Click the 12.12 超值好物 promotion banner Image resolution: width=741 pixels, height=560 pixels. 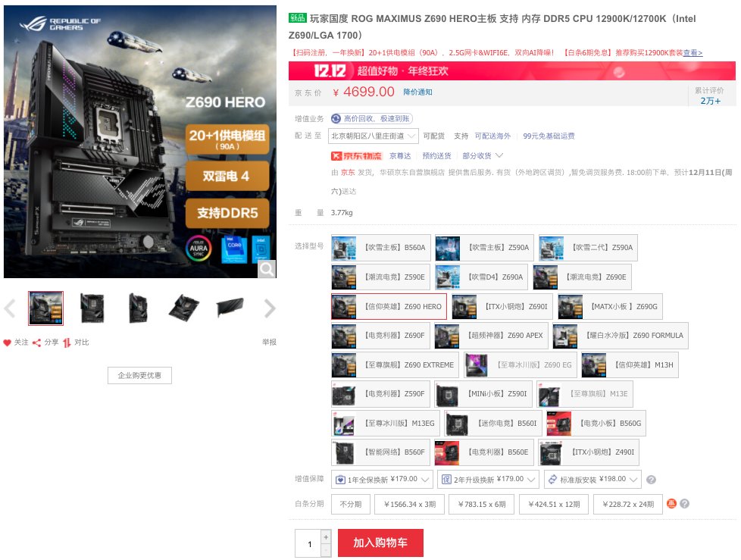(511, 71)
